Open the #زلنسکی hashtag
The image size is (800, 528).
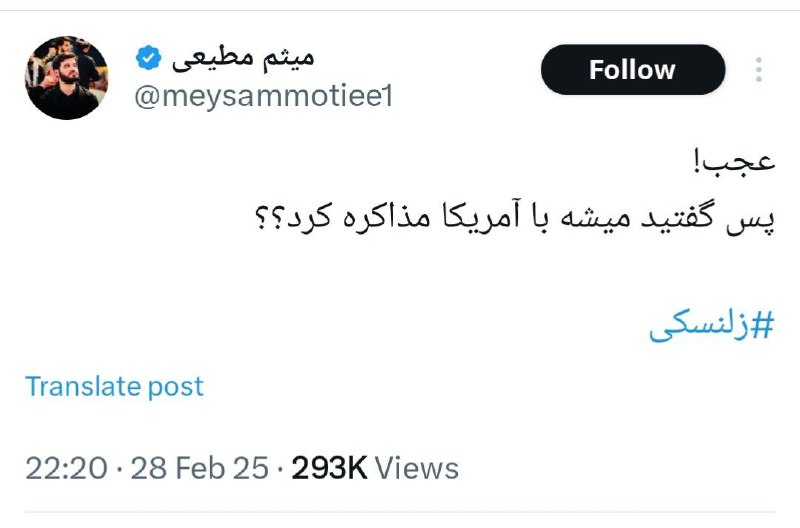click(712, 325)
